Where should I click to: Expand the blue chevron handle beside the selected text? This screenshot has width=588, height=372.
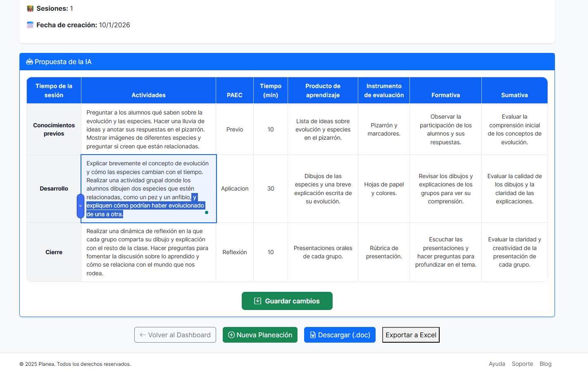coord(80,206)
